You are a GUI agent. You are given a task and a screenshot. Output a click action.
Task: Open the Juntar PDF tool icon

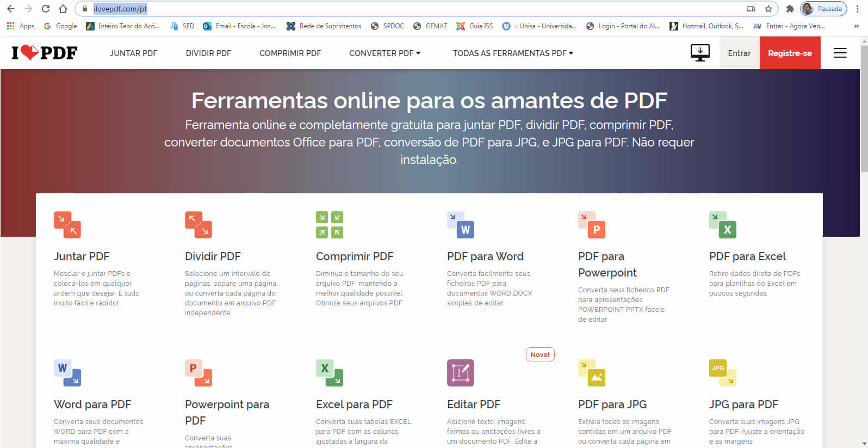click(67, 225)
